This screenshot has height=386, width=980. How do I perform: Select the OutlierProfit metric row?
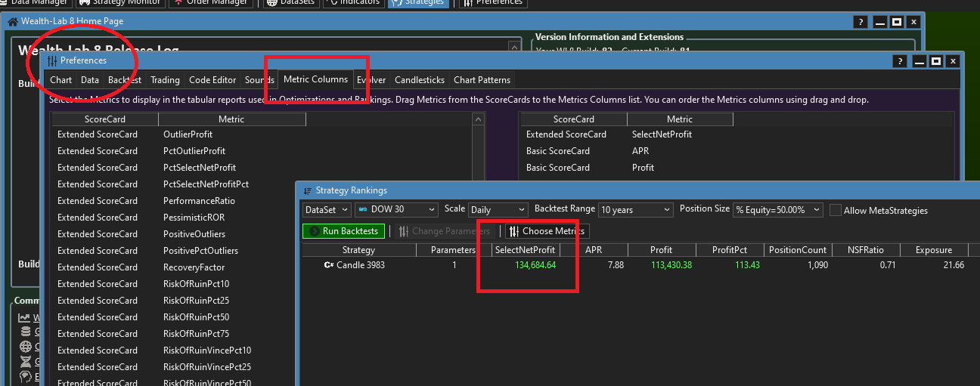point(260,134)
